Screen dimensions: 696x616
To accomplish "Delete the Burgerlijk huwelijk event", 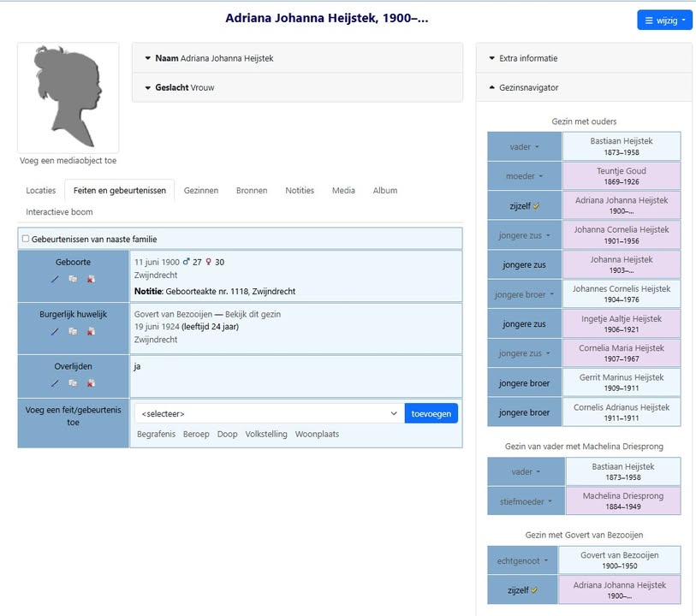I will click(91, 331).
